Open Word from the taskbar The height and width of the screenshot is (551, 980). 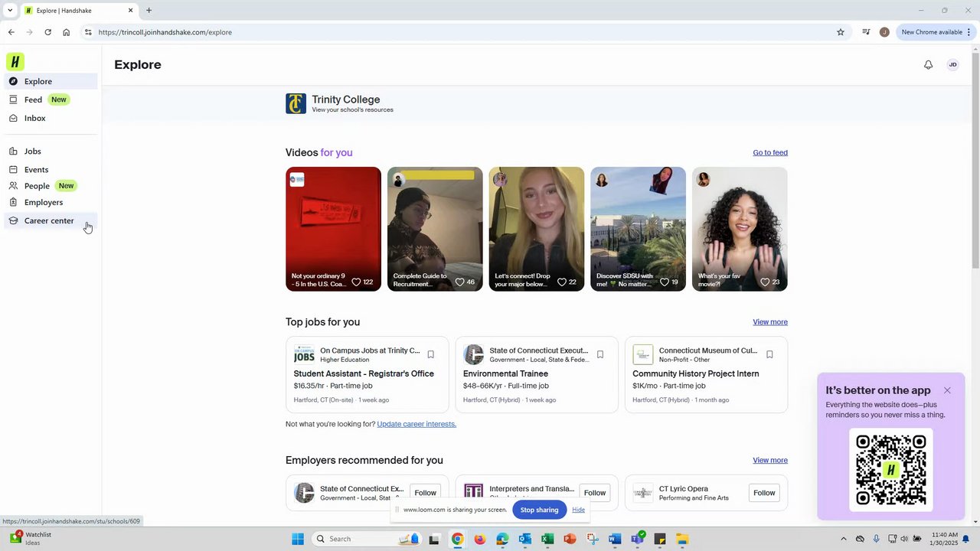(615, 539)
